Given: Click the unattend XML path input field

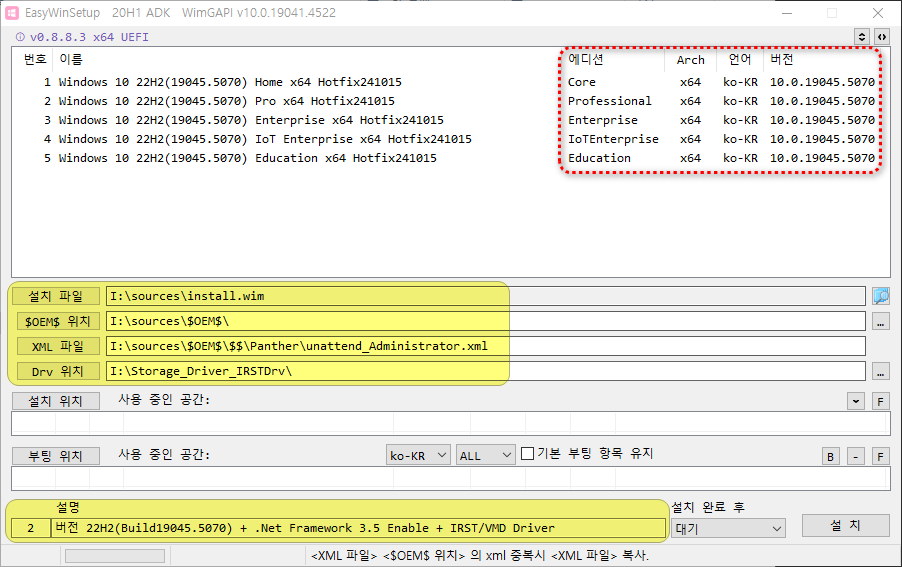Looking at the screenshot, I should click(x=486, y=346).
